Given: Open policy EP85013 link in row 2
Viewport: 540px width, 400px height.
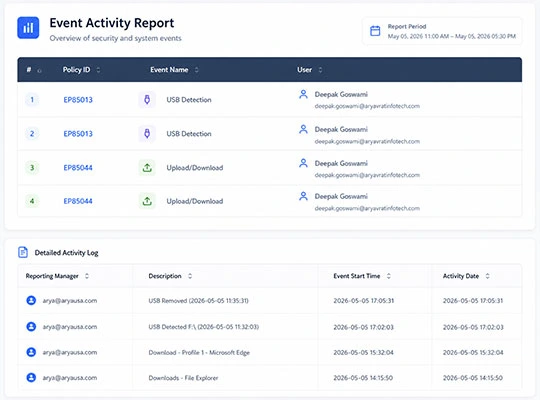Looking at the screenshot, I should [x=78, y=134].
